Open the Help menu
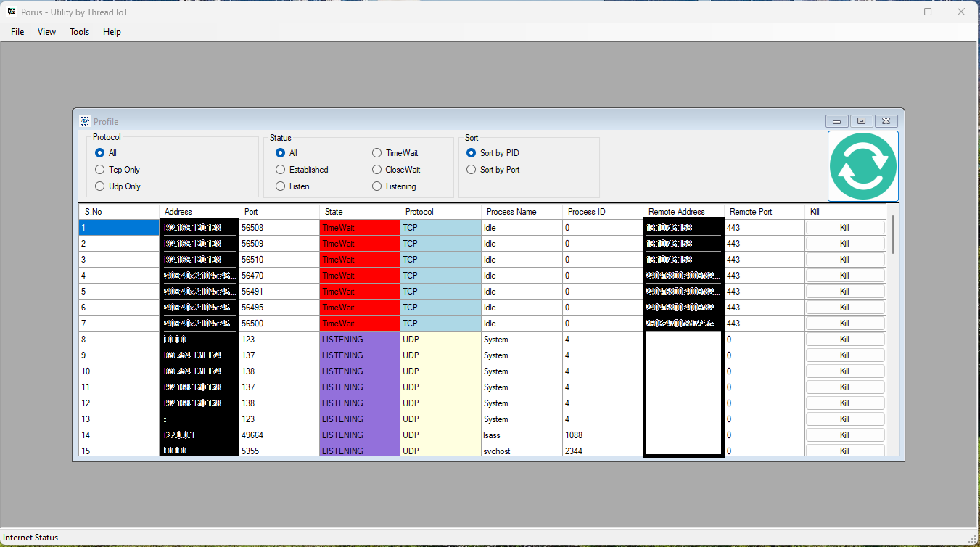 click(112, 31)
